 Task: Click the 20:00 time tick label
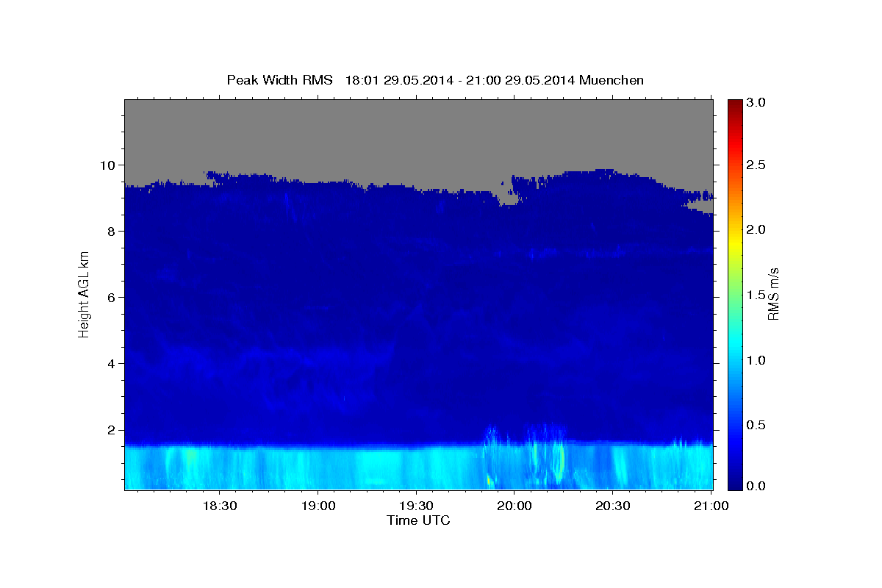click(x=514, y=506)
